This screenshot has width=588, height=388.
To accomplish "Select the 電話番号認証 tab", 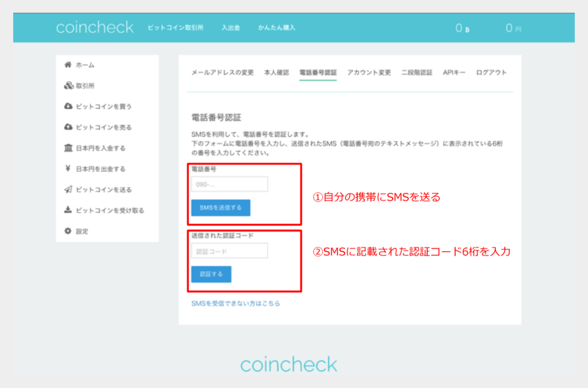I will coord(318,72).
